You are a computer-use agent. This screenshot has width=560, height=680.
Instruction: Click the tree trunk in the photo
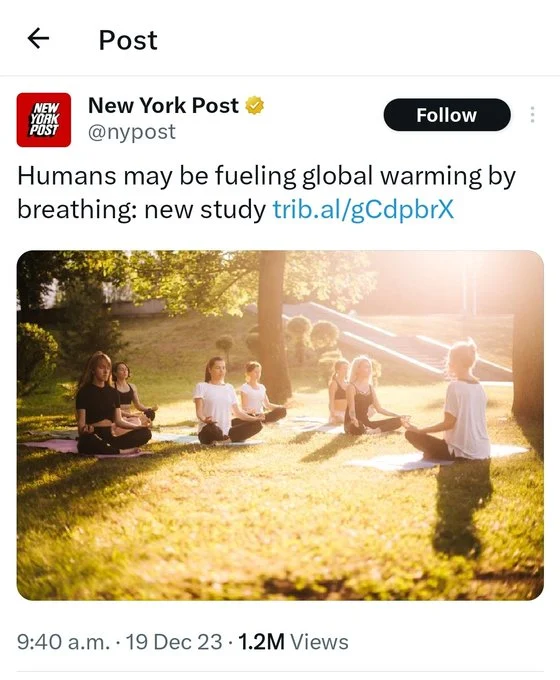point(273,323)
